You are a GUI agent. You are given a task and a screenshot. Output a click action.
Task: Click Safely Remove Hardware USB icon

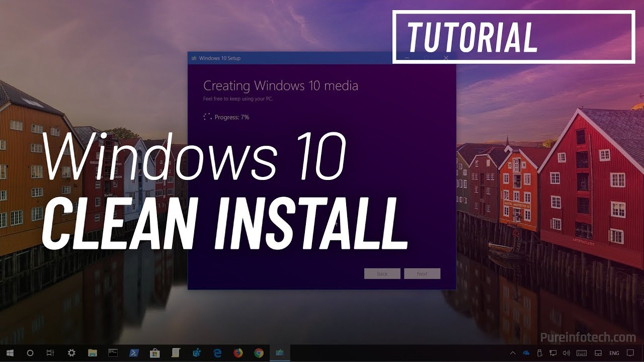(x=540, y=353)
